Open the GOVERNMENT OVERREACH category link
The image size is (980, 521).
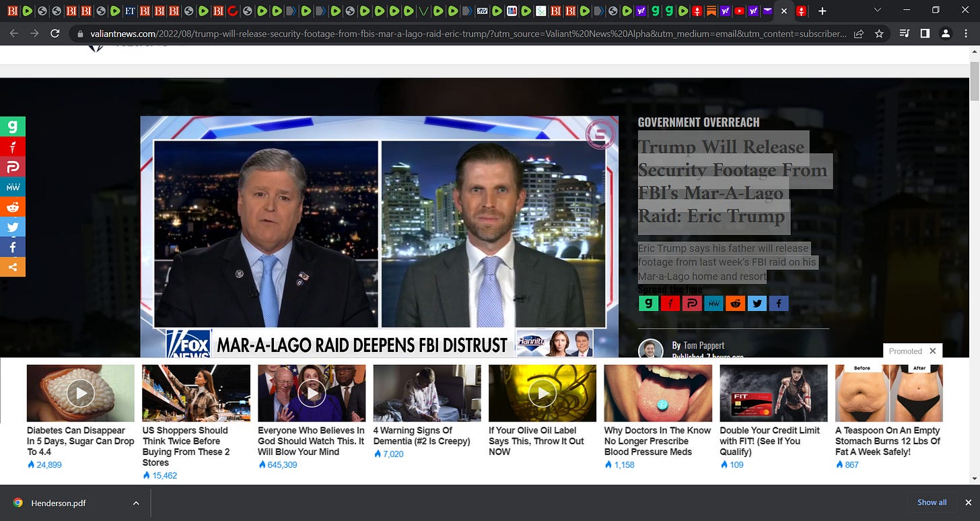[699, 122]
